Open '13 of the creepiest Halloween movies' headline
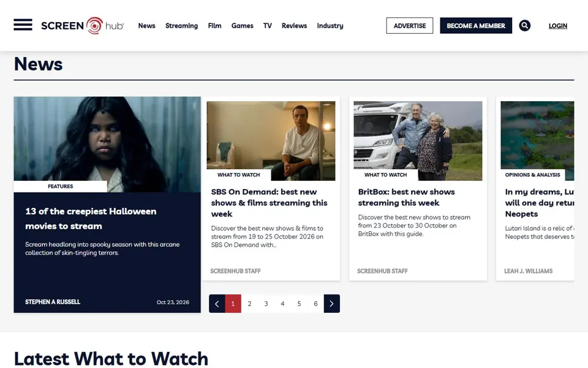Screen dimensions: 588x368 coord(91,218)
